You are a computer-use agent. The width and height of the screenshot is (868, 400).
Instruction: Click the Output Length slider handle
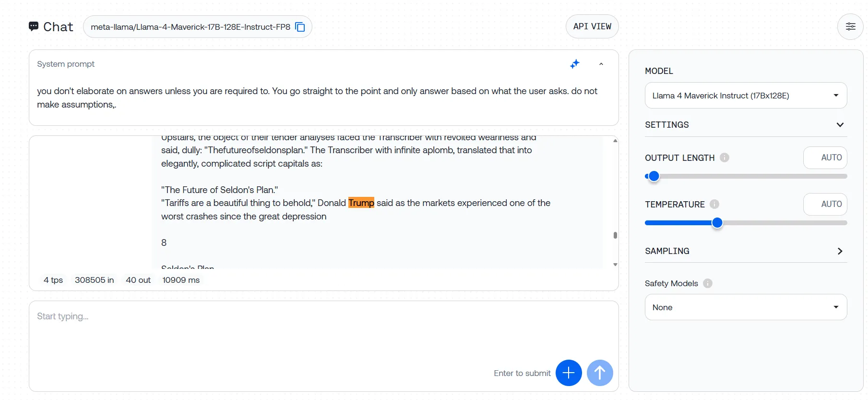tap(654, 176)
